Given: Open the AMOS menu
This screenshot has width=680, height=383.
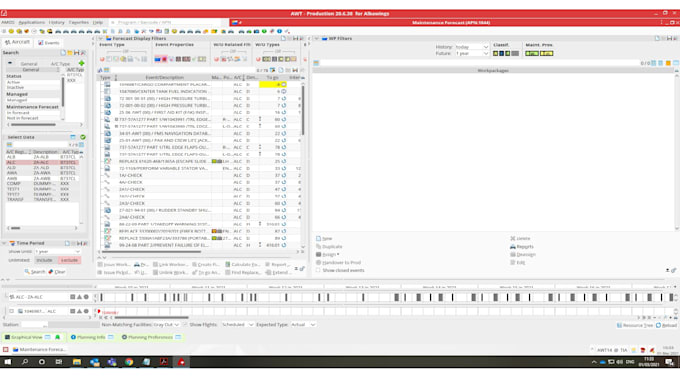Looking at the screenshot, I should click(7, 22).
